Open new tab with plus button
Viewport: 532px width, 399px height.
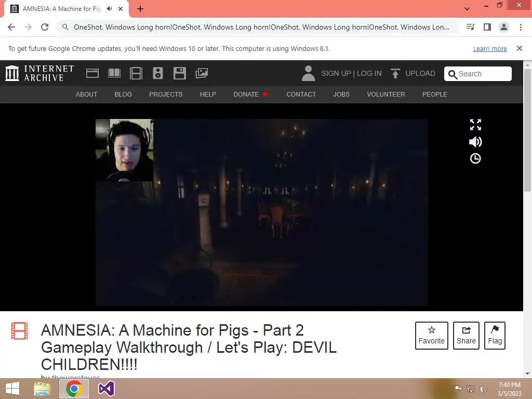tap(140, 9)
